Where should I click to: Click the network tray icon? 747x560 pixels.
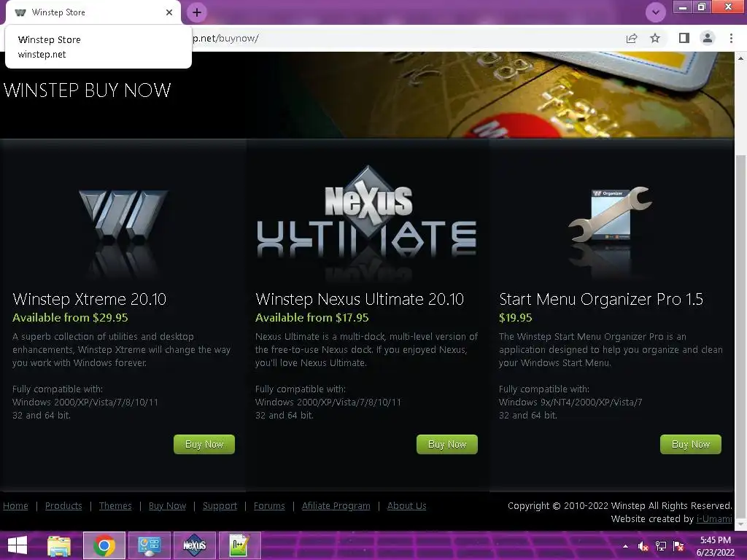coord(661,546)
